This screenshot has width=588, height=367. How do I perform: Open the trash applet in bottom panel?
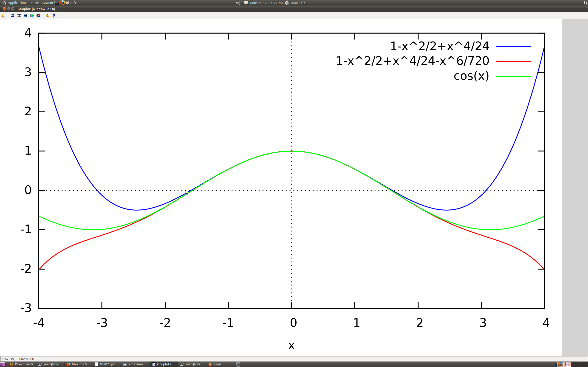238,364
